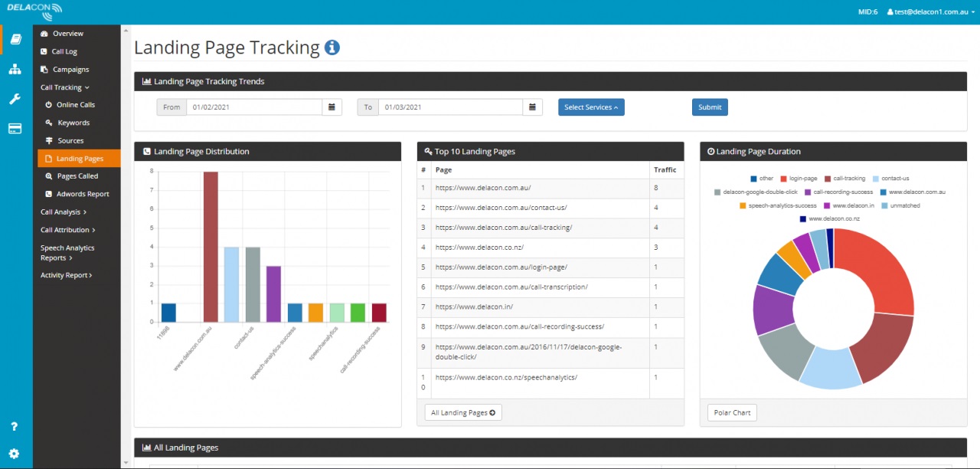Viewport: 980px width, 469px height.
Task: Toggle the 'www.delacon.com.au' legend entry
Action: (913, 192)
